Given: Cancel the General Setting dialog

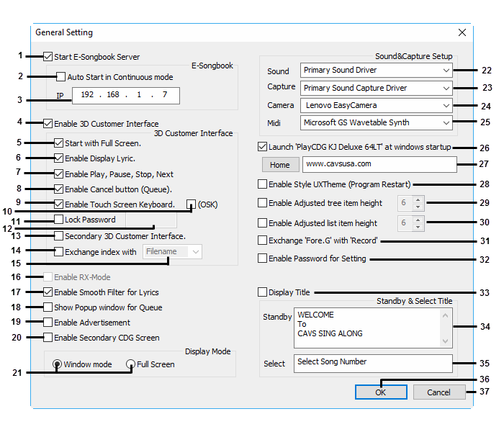Looking at the screenshot, I should 439,392.
